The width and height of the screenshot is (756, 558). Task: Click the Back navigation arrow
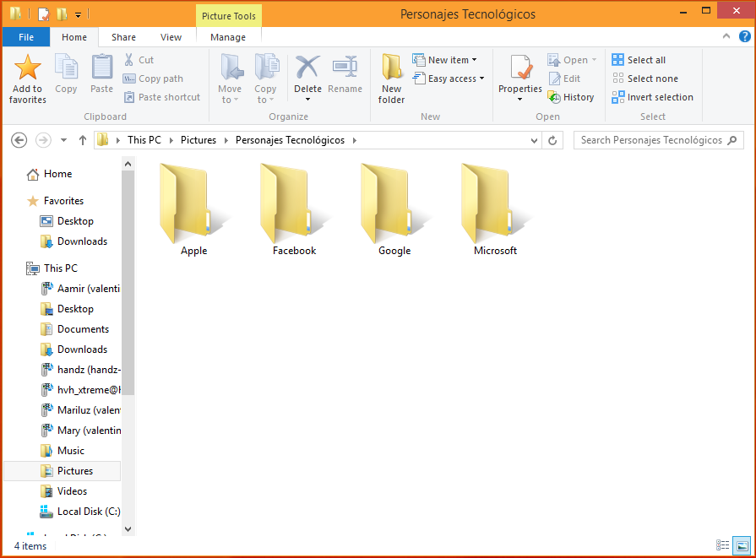19,140
